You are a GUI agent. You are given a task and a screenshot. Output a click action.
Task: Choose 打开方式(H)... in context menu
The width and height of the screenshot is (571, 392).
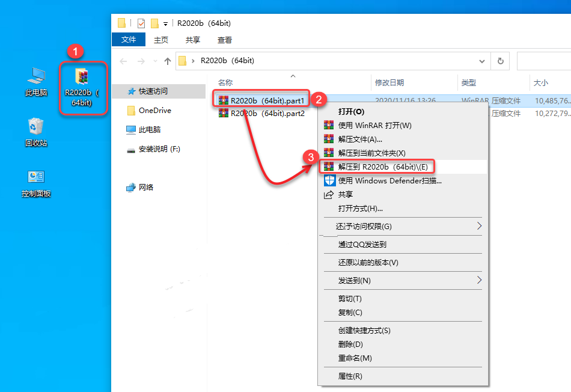click(x=402, y=209)
